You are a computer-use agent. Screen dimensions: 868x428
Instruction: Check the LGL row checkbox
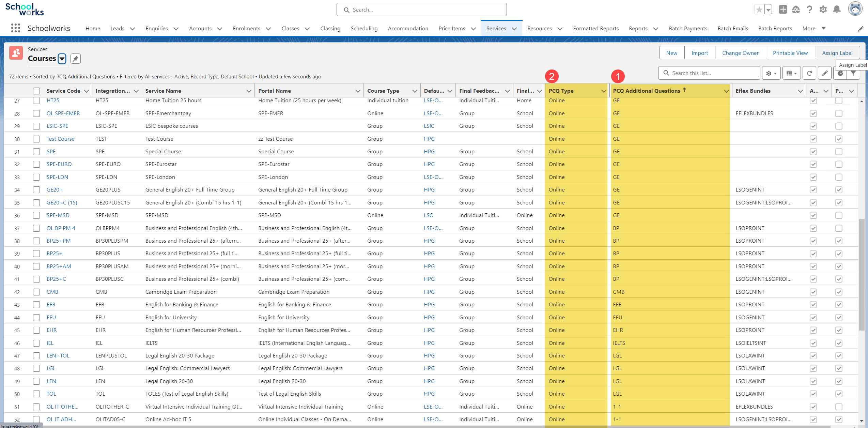(x=36, y=368)
